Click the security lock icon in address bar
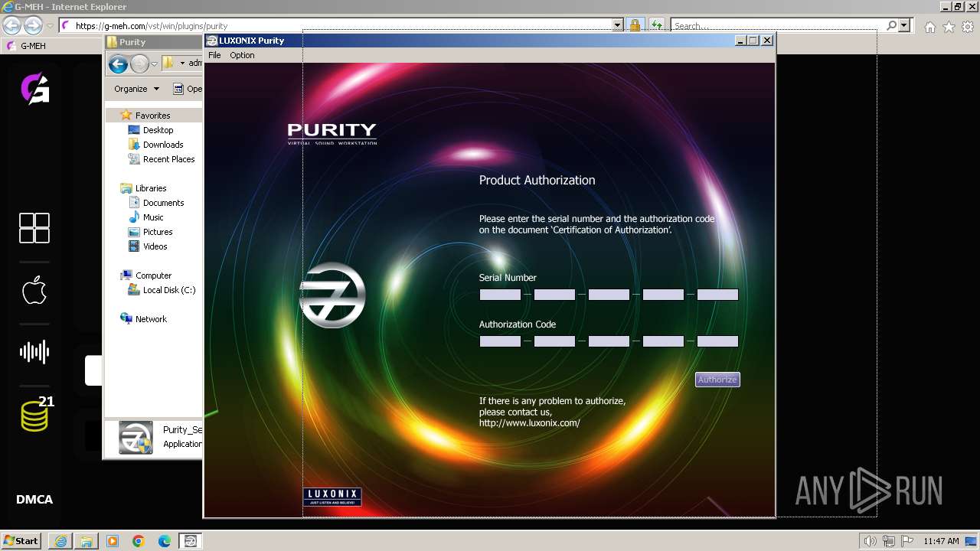980x551 pixels. tap(635, 25)
